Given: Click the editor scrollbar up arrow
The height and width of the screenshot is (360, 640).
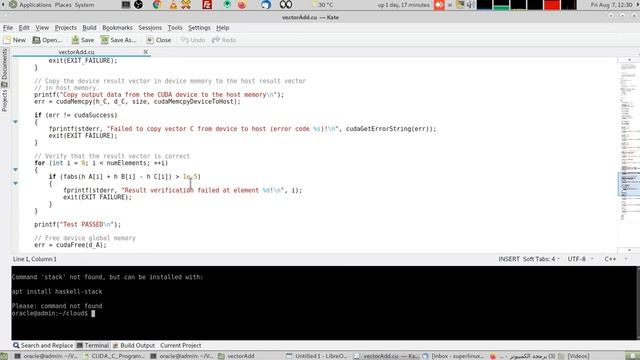Looking at the screenshot, I should [629, 60].
